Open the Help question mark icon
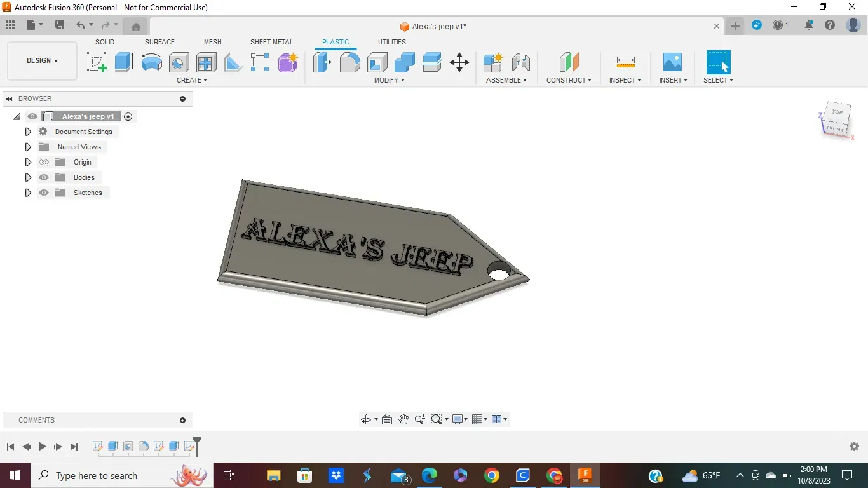Screen dimensions: 868x488 click(x=830, y=25)
